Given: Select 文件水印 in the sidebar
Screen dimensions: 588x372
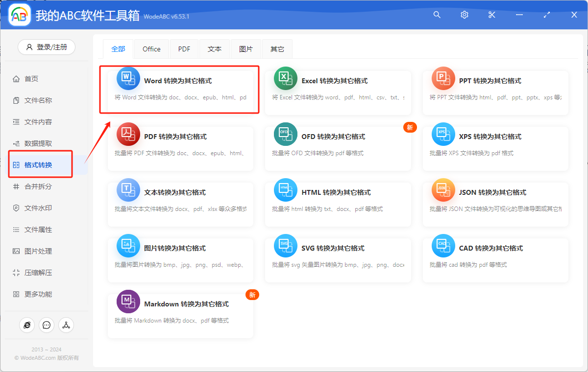Looking at the screenshot, I should pyautogui.click(x=38, y=208).
